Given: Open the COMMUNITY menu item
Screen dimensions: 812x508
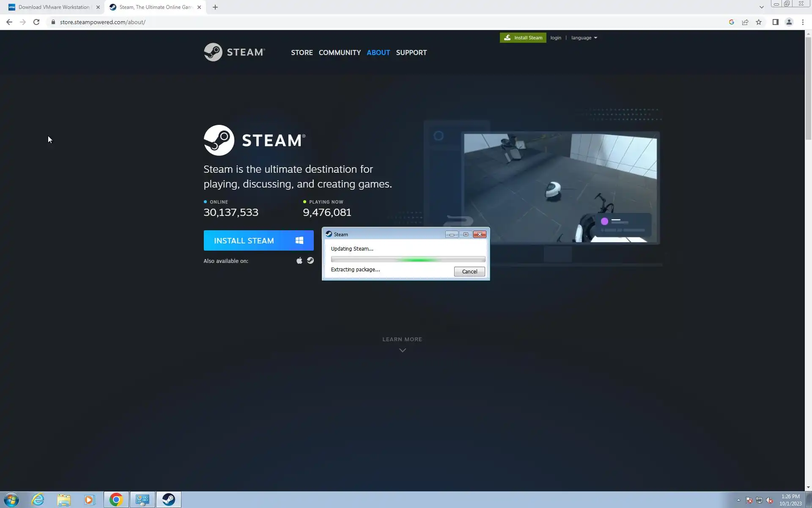Looking at the screenshot, I should (340, 52).
